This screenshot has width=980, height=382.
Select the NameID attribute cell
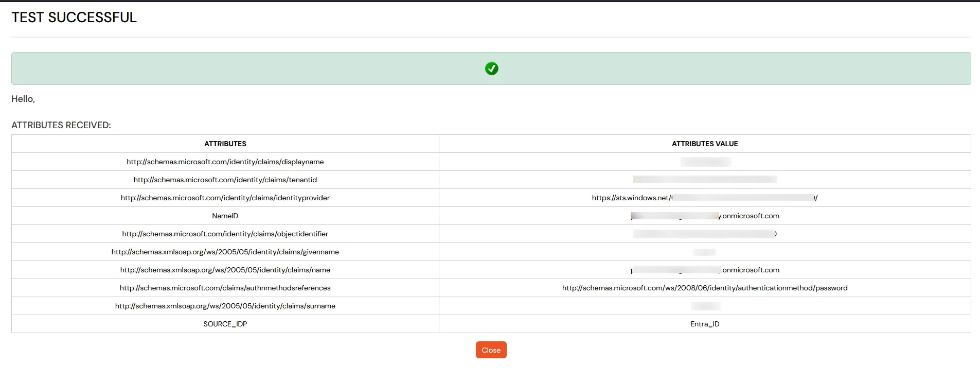tap(225, 216)
